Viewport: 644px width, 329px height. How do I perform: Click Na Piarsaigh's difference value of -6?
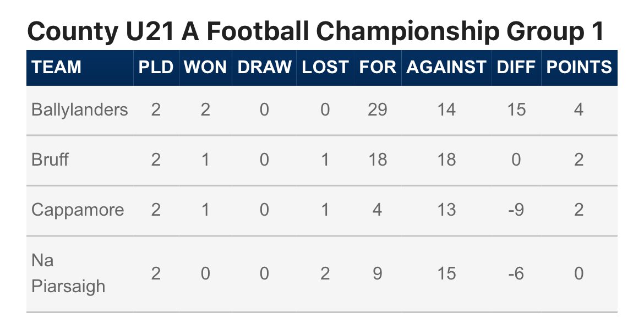pos(516,273)
